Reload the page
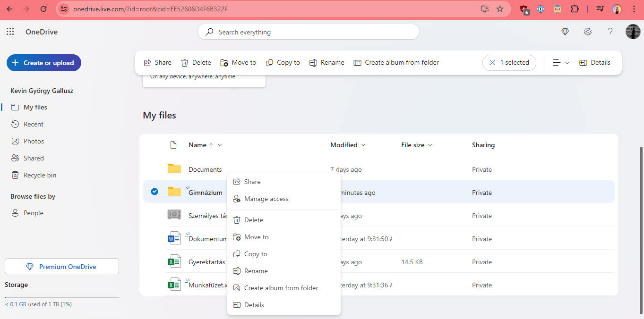 [43, 9]
